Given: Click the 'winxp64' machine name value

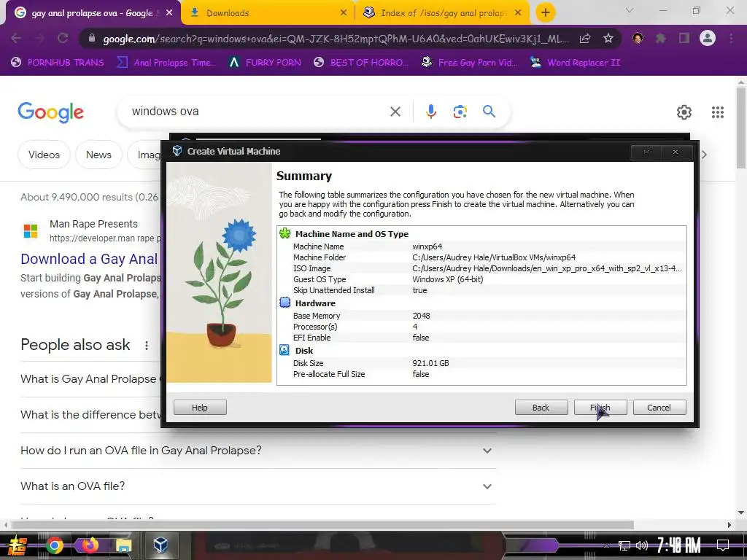Looking at the screenshot, I should [x=427, y=246].
